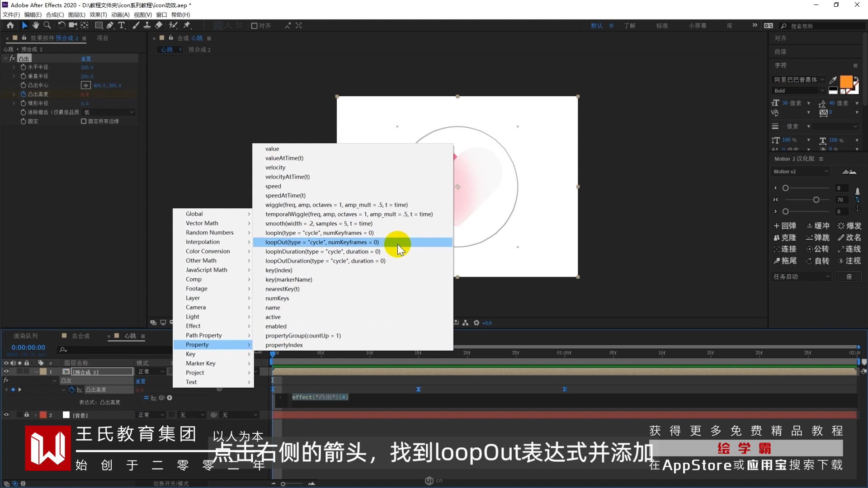868x488 pixels.
Task: Select the Rectangle shape tool
Action: tap(98, 25)
